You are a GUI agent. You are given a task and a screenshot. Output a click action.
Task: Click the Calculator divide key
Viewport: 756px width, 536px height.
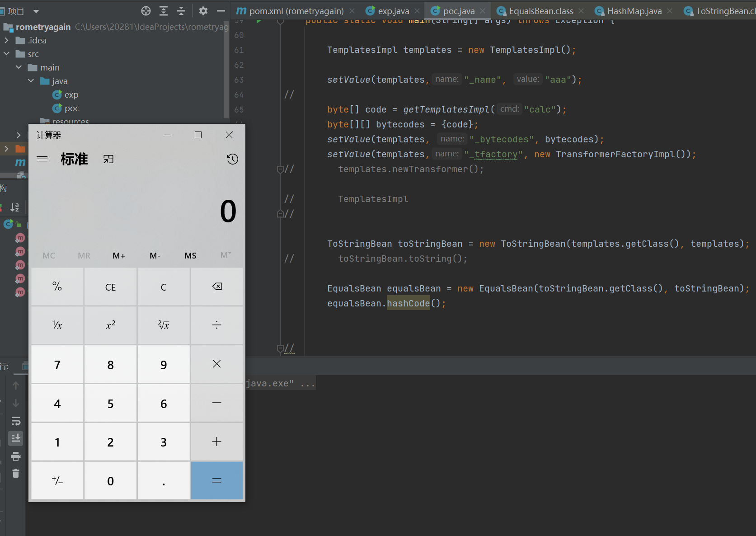coord(217,325)
